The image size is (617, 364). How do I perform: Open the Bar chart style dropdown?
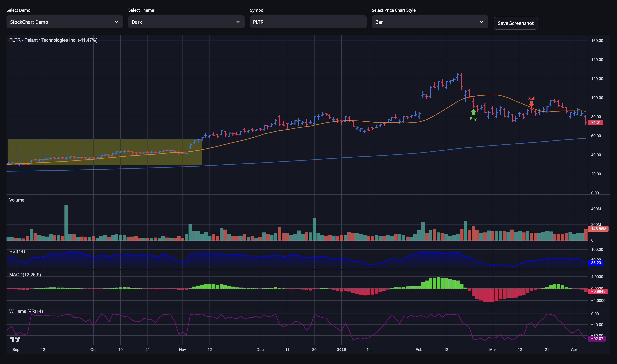pos(430,22)
